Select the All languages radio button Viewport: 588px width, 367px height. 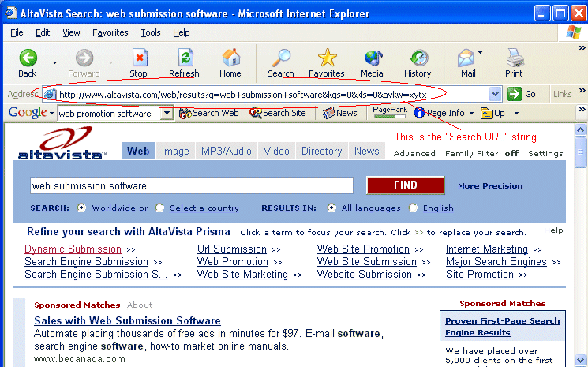331,208
